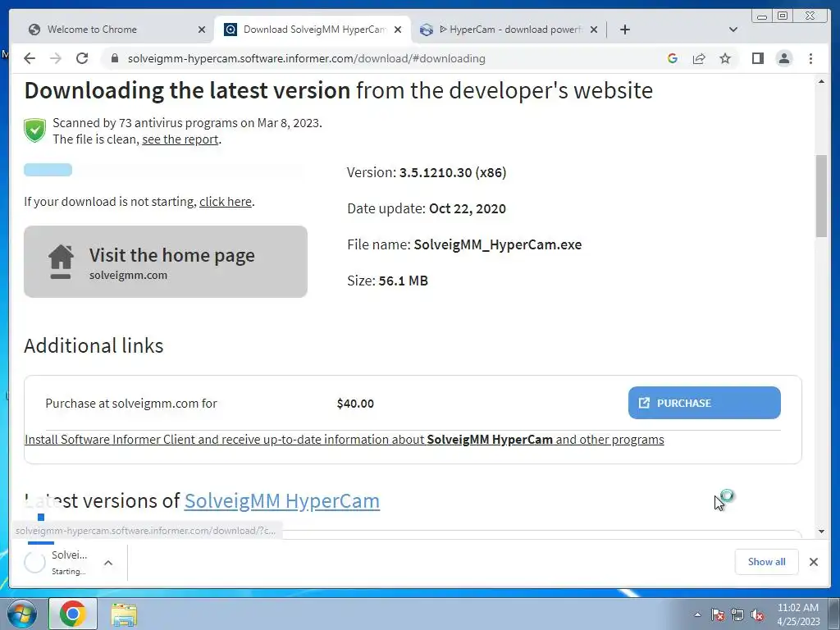The width and height of the screenshot is (840, 630).
Task: Open the Chrome profile avatar menu
Action: 783,58
